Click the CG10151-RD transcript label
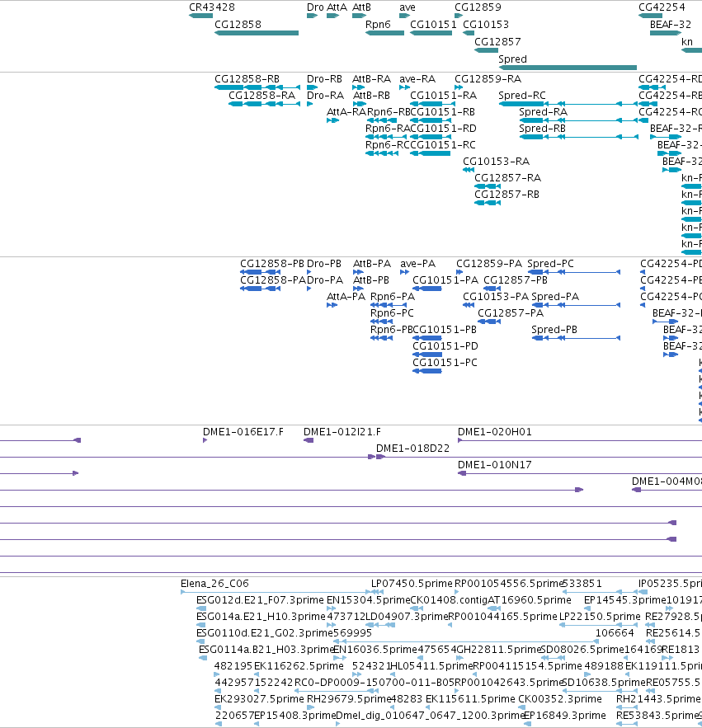Screen dimensions: 702x728 point(443,128)
